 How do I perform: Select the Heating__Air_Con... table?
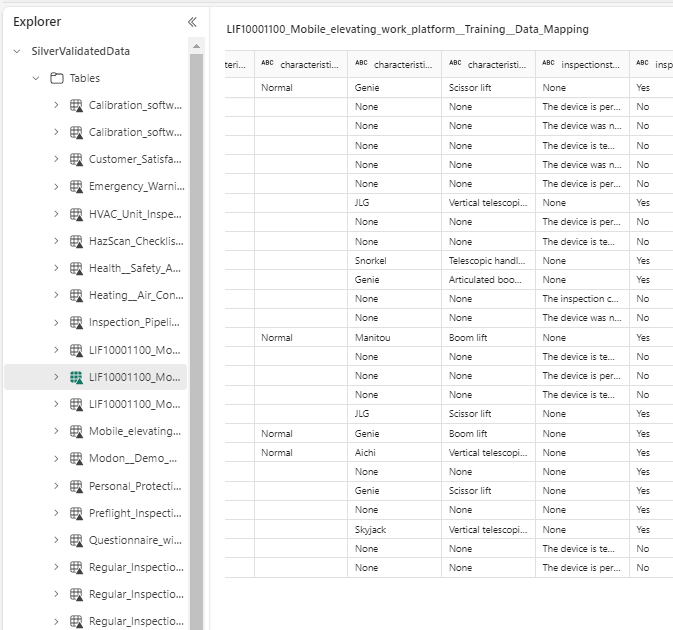tap(135, 295)
